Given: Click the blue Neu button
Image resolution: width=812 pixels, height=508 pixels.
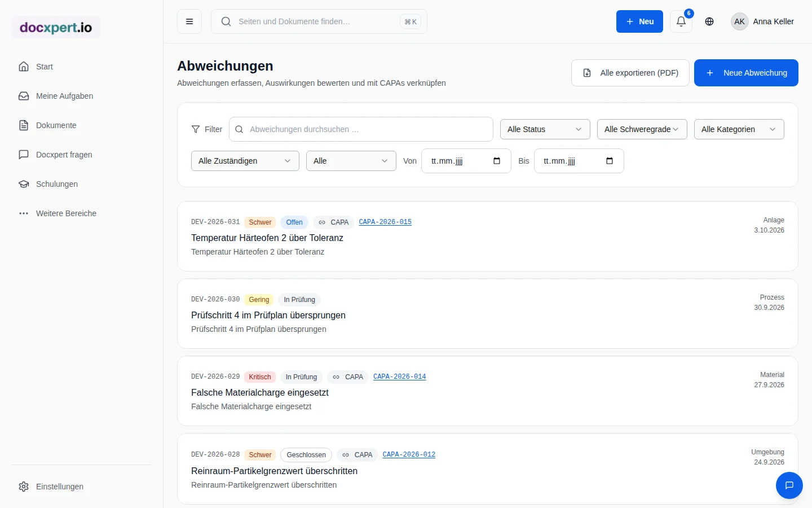Looking at the screenshot, I should coord(639,21).
